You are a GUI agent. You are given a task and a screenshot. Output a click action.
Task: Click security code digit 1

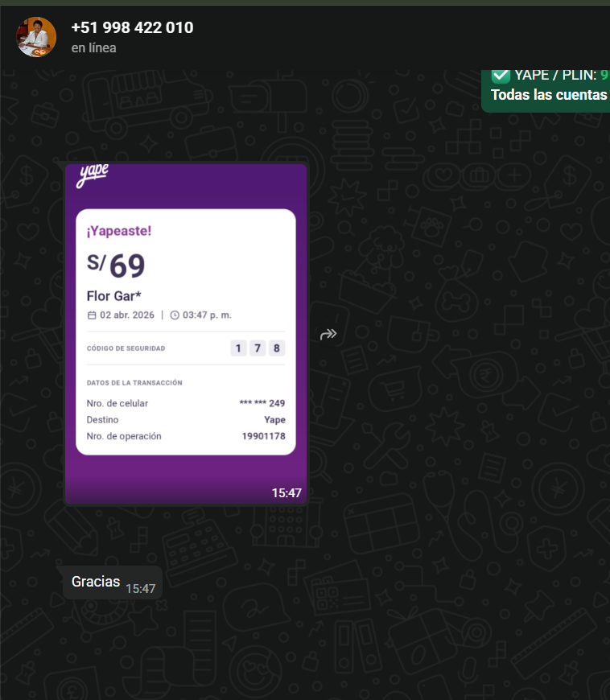(238, 348)
